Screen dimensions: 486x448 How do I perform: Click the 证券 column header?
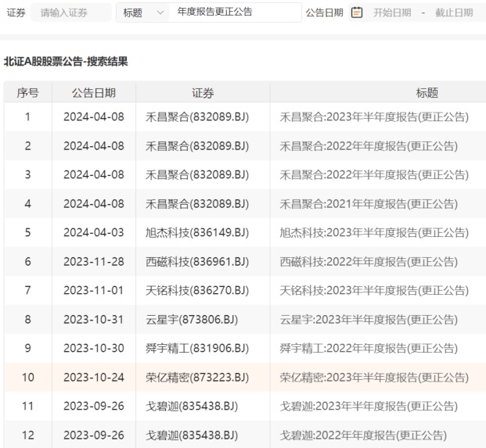click(203, 92)
